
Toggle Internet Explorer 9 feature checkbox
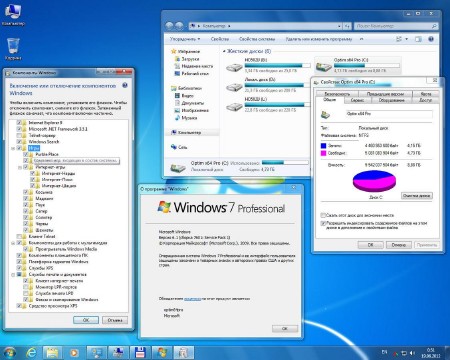pyautogui.click(x=19, y=123)
